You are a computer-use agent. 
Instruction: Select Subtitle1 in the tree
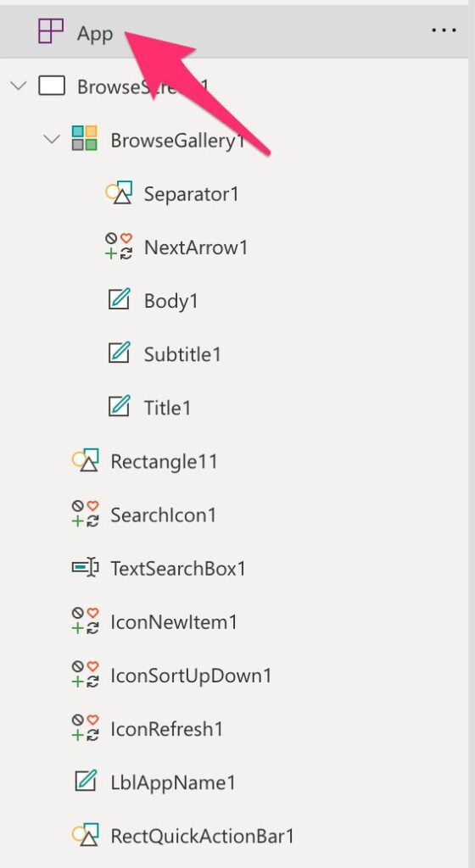[x=182, y=354]
